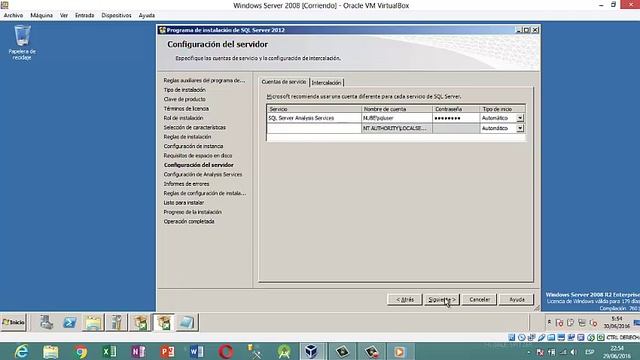Click Rol de instalación step
The image size is (640, 360).
(x=183, y=118)
